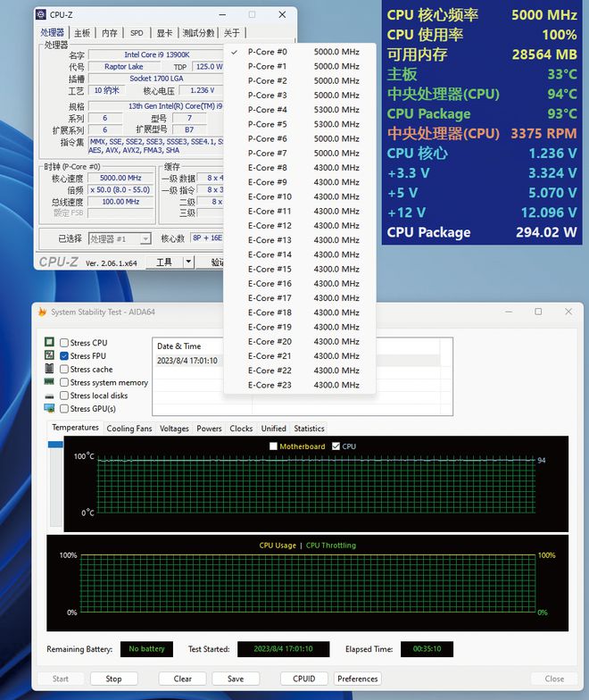Click the Test Started 2023/8/4 17:01:10 field
The image size is (589, 700).
click(x=284, y=649)
